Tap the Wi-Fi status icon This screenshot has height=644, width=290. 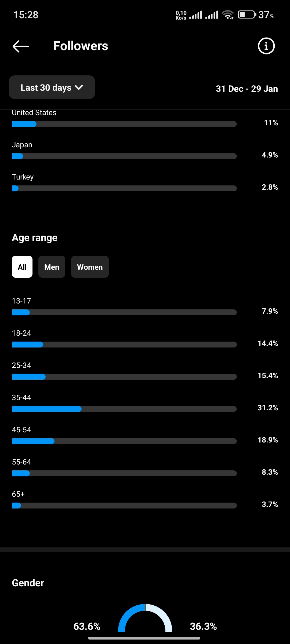pyautogui.click(x=228, y=15)
